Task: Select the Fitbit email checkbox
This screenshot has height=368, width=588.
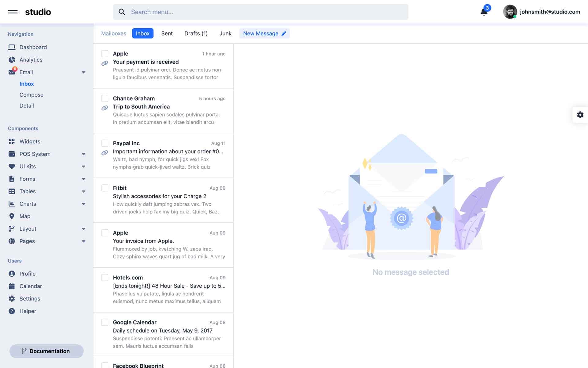Action: click(x=105, y=188)
